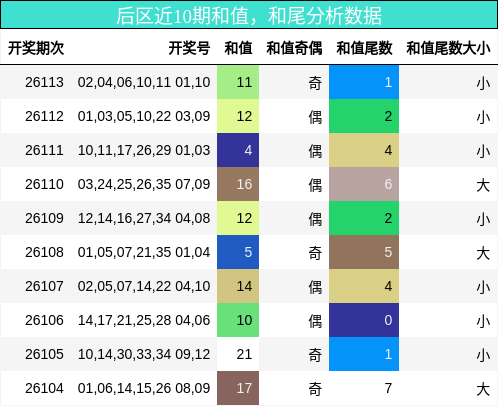Screen dimensions: 498x406
Task: Click the 和值尾数大小 column header
Action: click(x=448, y=48)
